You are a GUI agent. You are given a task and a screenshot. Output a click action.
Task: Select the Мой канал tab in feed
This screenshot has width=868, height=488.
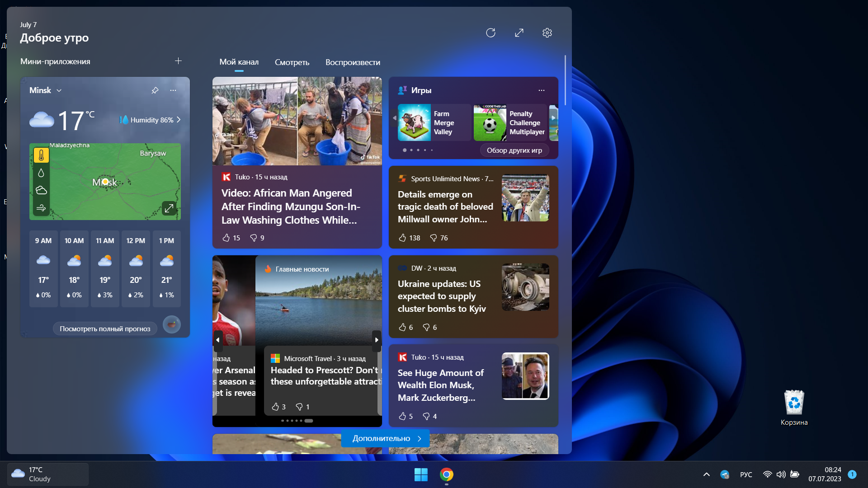coord(239,62)
